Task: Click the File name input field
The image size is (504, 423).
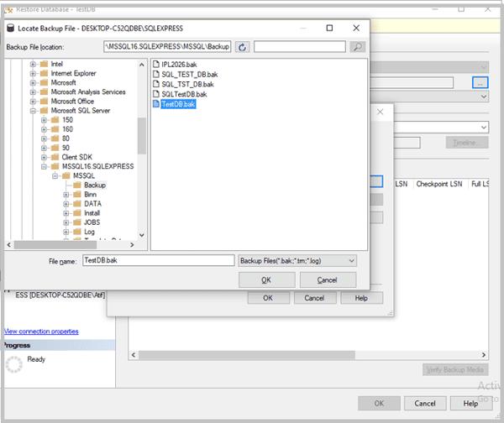Action: tap(159, 260)
